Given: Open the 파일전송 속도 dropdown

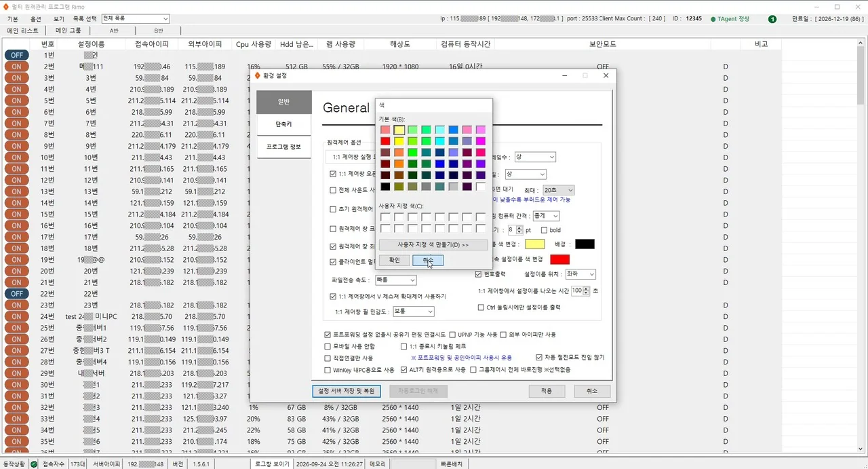Looking at the screenshot, I should (395, 280).
